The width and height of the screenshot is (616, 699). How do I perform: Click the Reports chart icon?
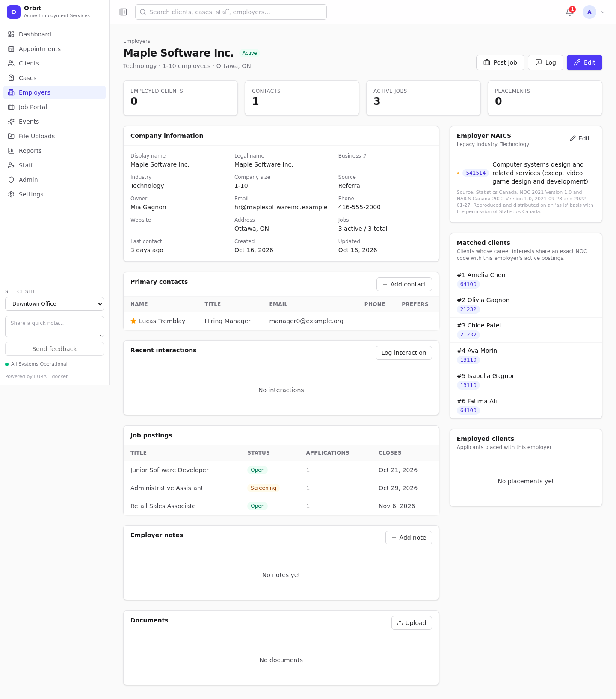click(11, 151)
